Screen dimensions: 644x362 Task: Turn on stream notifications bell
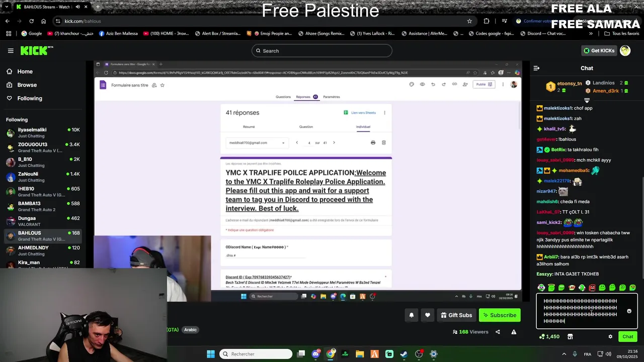click(411, 315)
